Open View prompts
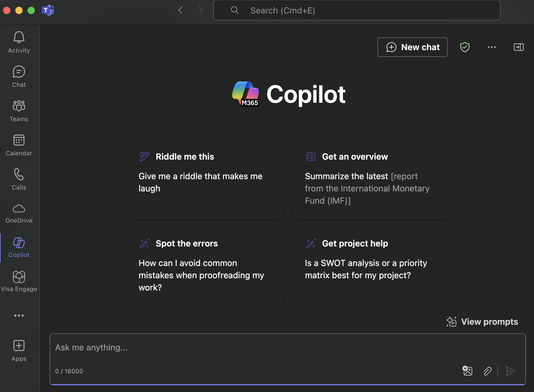 (482, 322)
